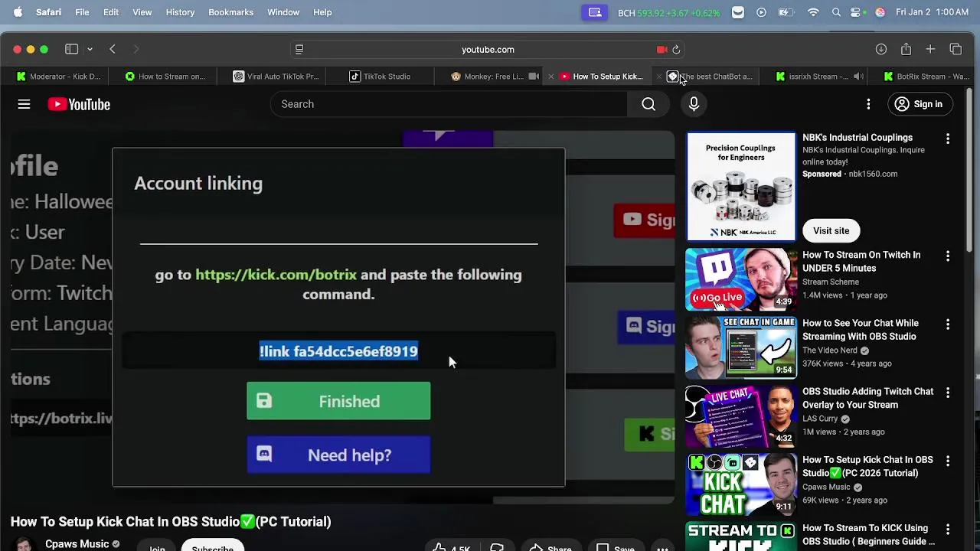Click the red camera indicator in address bar
Screen dimensions: 980x551
point(661,49)
